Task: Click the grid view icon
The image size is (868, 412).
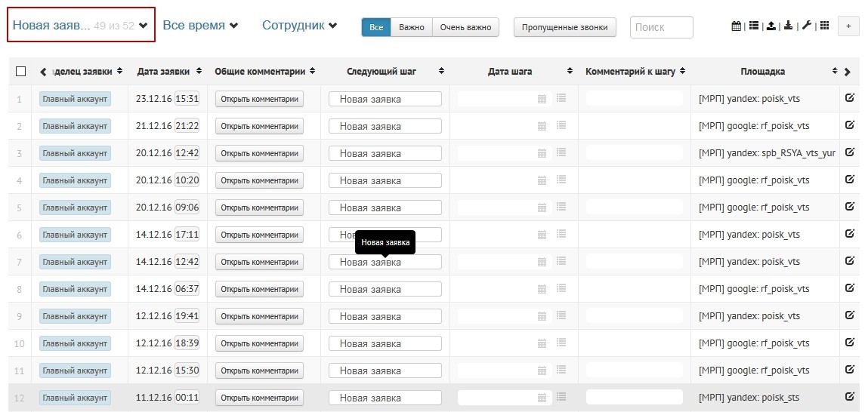Action: click(x=824, y=26)
